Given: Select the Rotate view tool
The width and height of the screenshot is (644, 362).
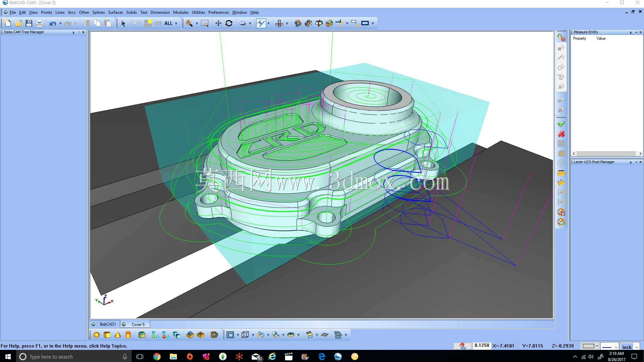Looking at the screenshot, I should 229,23.
